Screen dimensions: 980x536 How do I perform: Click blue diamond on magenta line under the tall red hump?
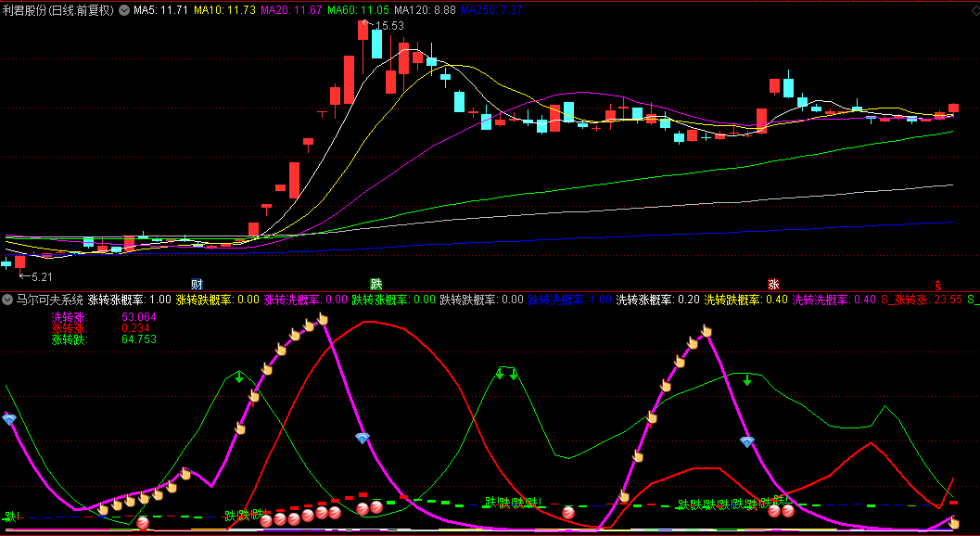pyautogui.click(x=363, y=438)
